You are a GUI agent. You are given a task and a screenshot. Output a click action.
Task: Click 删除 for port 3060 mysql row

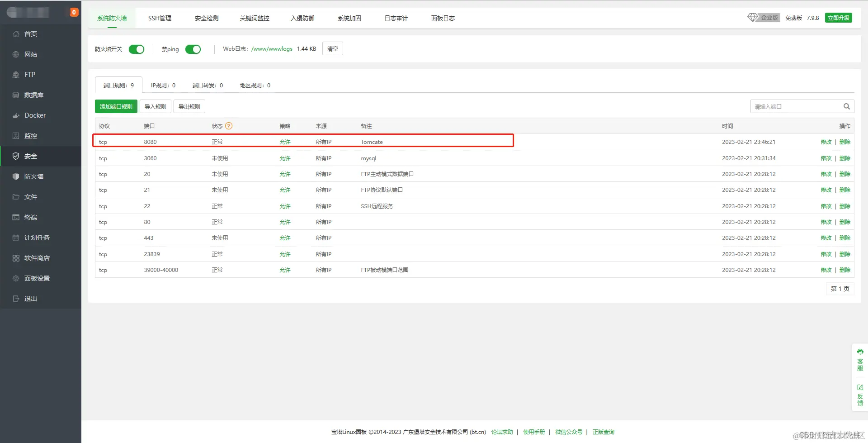pos(845,158)
